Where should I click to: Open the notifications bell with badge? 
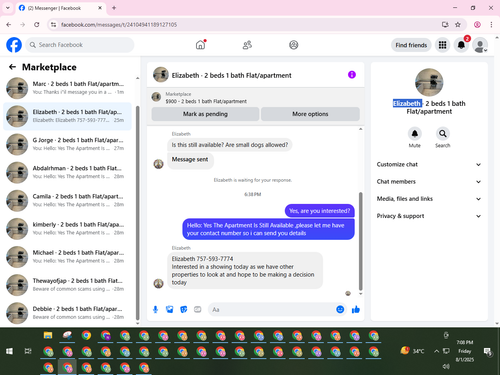click(461, 45)
